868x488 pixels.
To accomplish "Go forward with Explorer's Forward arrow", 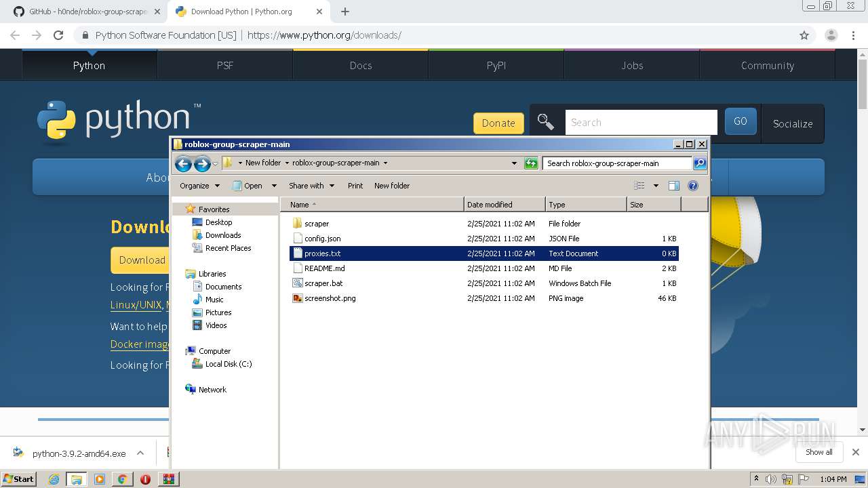I will point(202,163).
